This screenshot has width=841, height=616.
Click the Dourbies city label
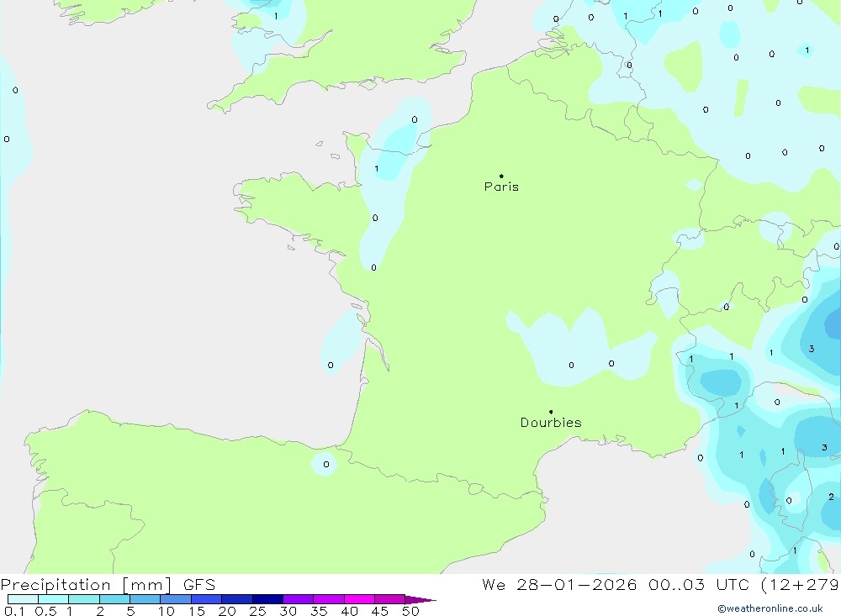551,423
